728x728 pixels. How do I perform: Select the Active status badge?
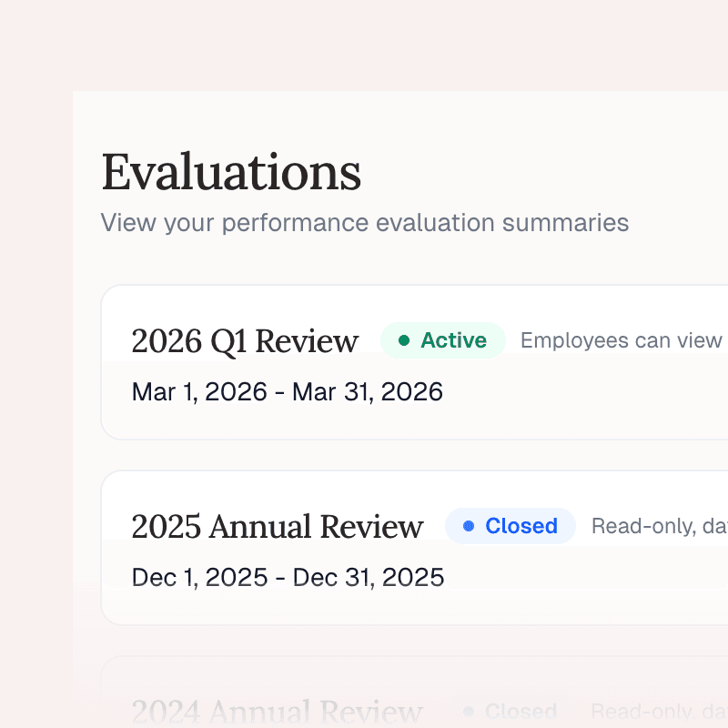click(x=443, y=340)
